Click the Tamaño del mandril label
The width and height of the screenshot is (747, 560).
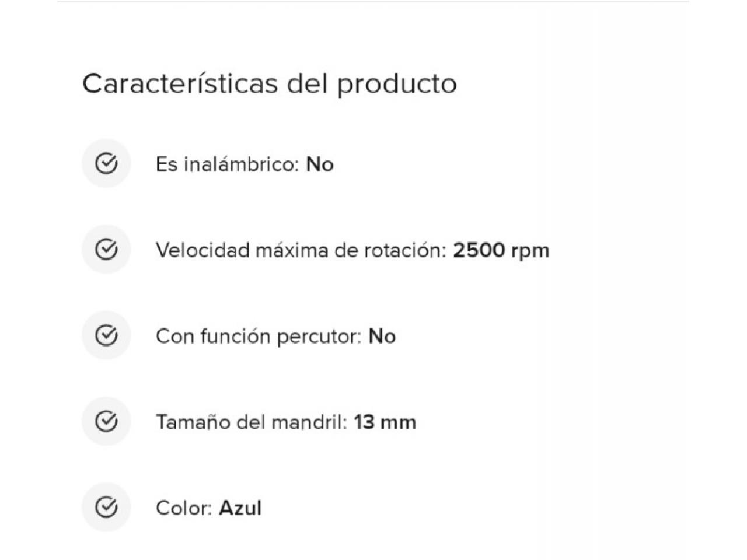tap(252, 422)
